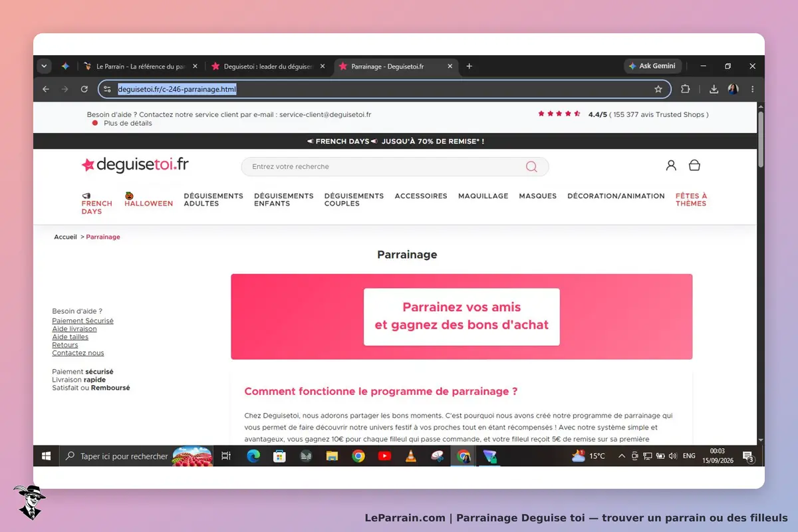This screenshot has width=798, height=532.
Task: Click the ENG language indicator
Action: [x=690, y=456]
